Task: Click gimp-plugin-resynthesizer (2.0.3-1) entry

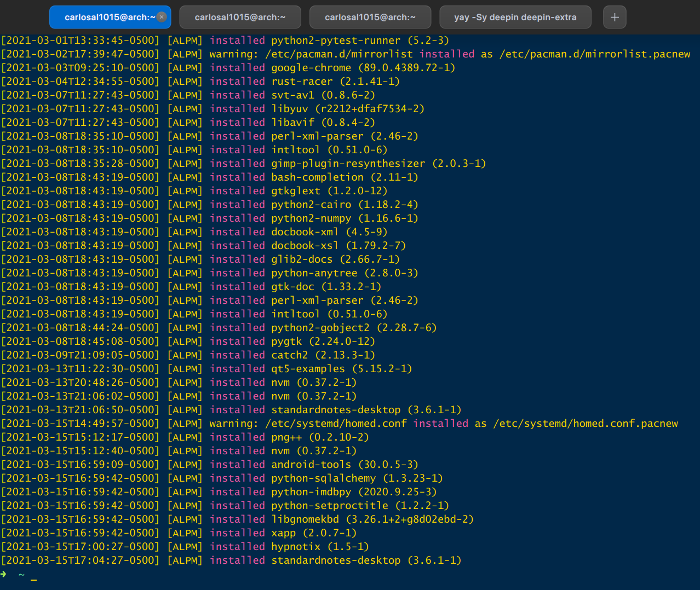Action: pos(378,164)
